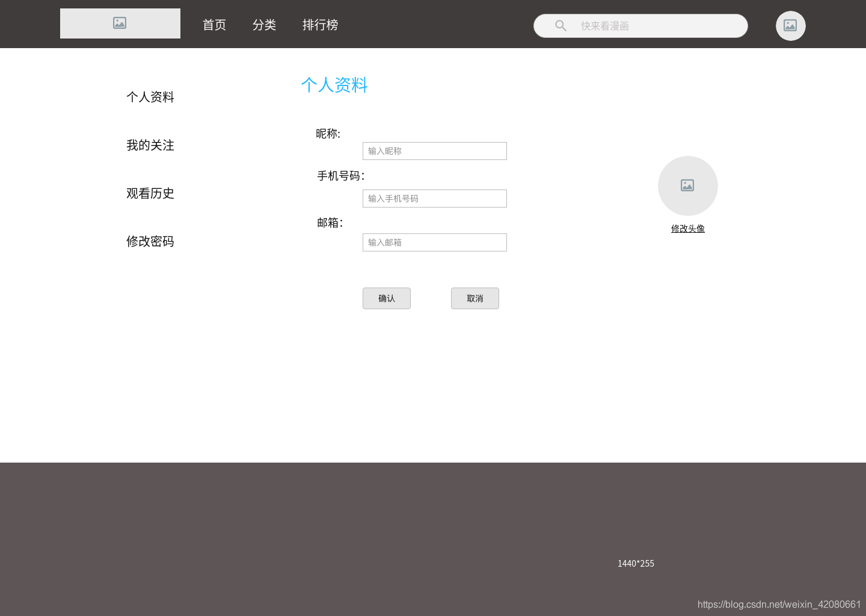Click the 取消 button
Viewport: 866px width, 616px height.
(x=475, y=298)
